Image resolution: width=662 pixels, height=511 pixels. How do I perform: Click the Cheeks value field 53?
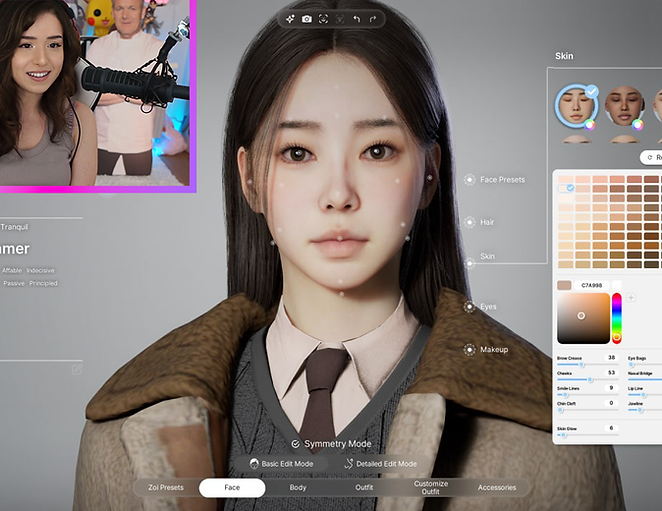611,372
